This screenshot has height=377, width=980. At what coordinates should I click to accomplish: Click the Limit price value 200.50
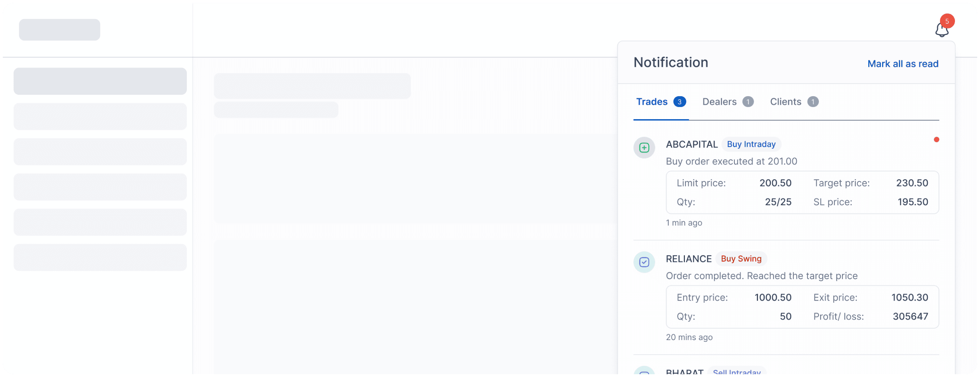tap(775, 183)
